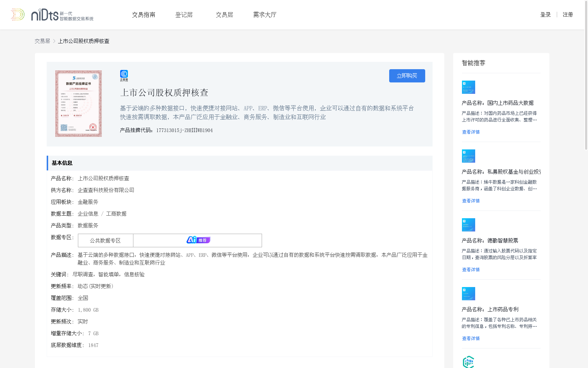This screenshot has width=588, height=368.
Task: Click the 数据服务 product type value
Action: click(x=88, y=226)
